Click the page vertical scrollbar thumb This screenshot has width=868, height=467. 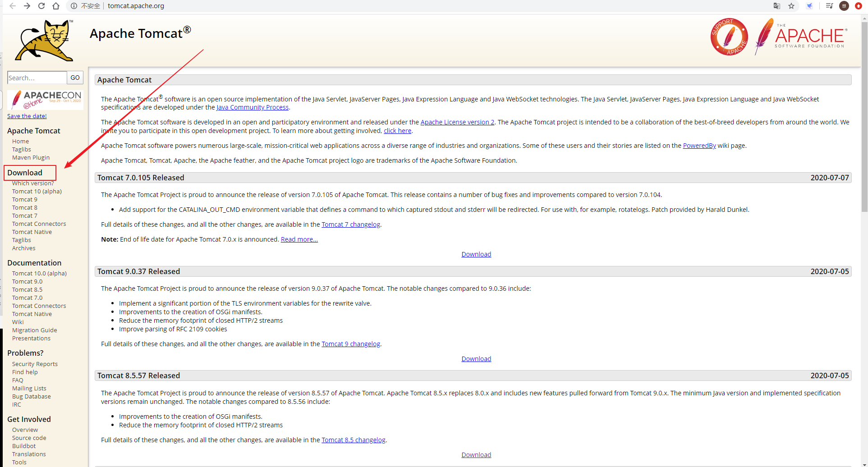point(864,116)
